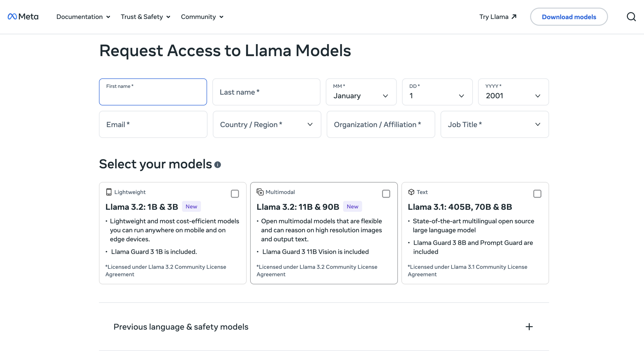Click 'Llama Guard 3 1B is included.' text
The height and width of the screenshot is (351, 644).
pyautogui.click(x=154, y=252)
